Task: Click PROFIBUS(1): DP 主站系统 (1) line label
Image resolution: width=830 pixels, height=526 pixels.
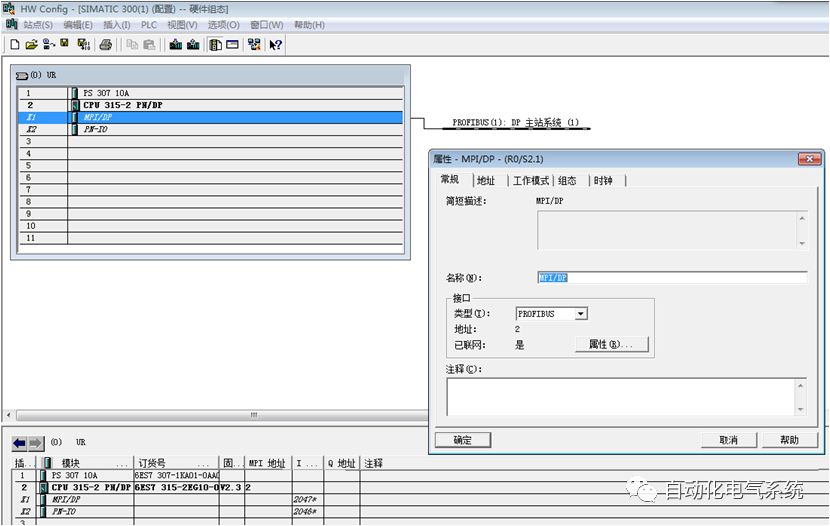Action: coord(516,122)
